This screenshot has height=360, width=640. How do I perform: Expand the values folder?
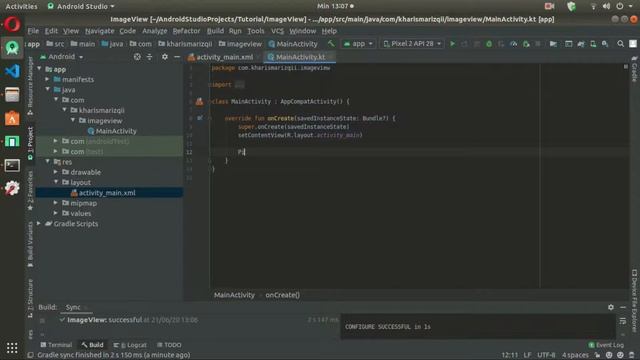[56, 213]
